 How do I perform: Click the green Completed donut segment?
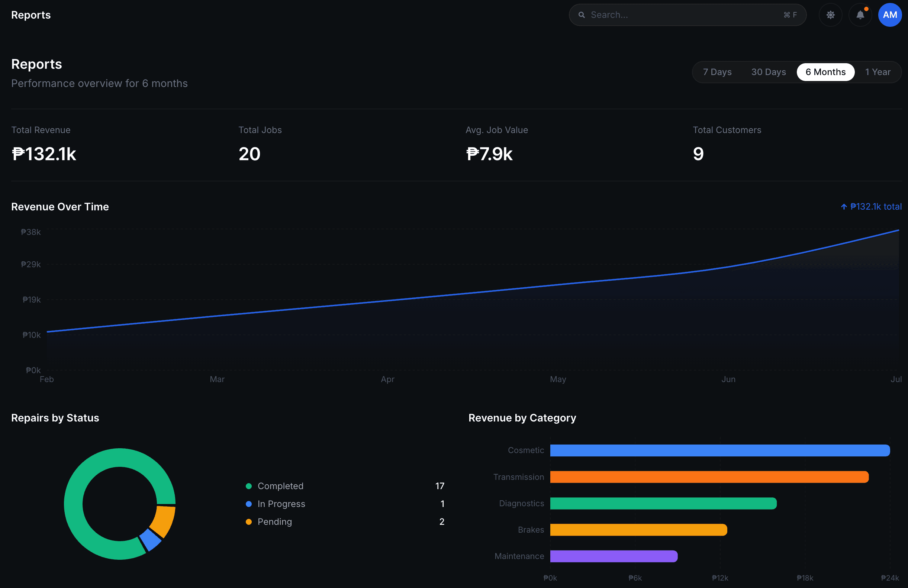73,504
